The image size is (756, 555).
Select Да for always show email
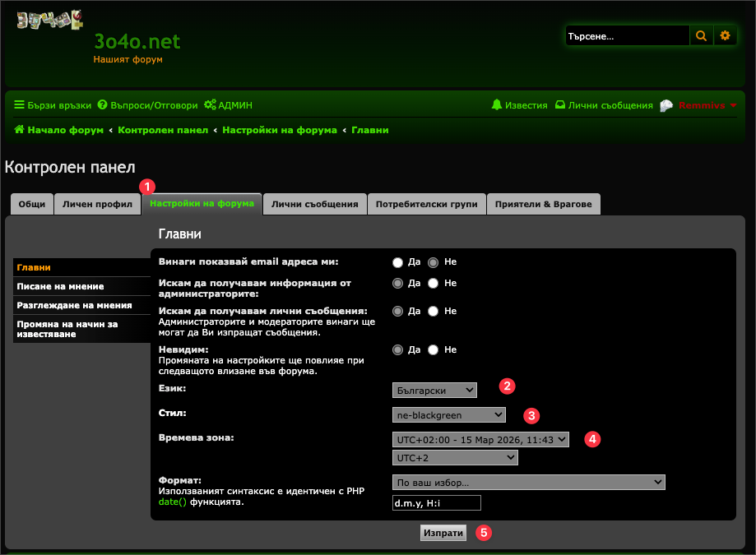coord(397,262)
